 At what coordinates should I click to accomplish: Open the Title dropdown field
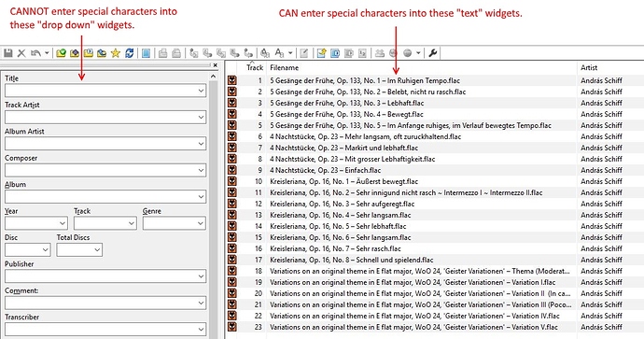pos(105,91)
